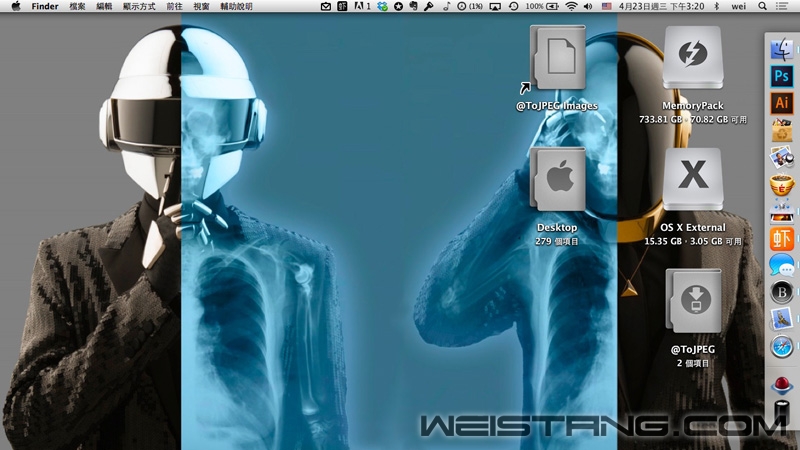Click the date and time 下午3:20
Image resolution: width=800 pixels, height=450 pixels.
pyautogui.click(x=661, y=6)
